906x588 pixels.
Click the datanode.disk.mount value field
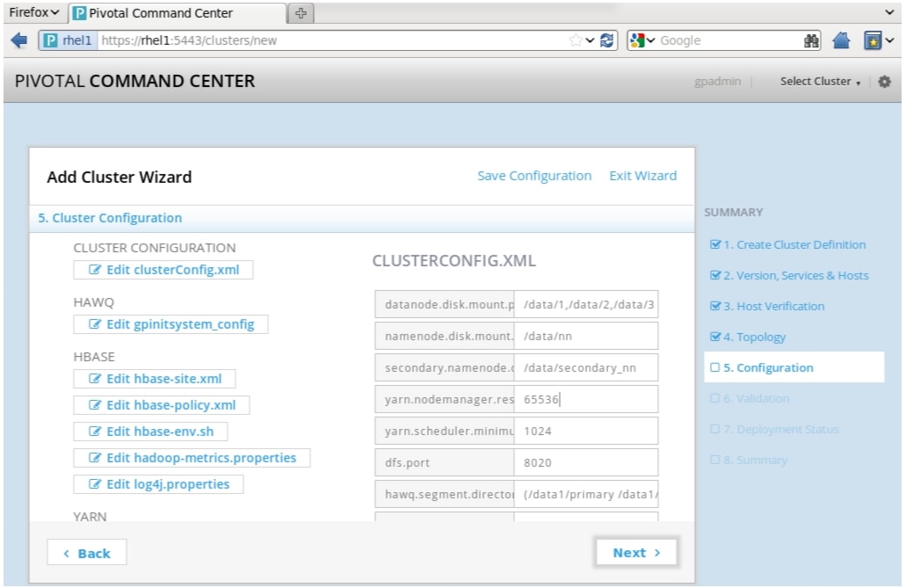click(586, 305)
